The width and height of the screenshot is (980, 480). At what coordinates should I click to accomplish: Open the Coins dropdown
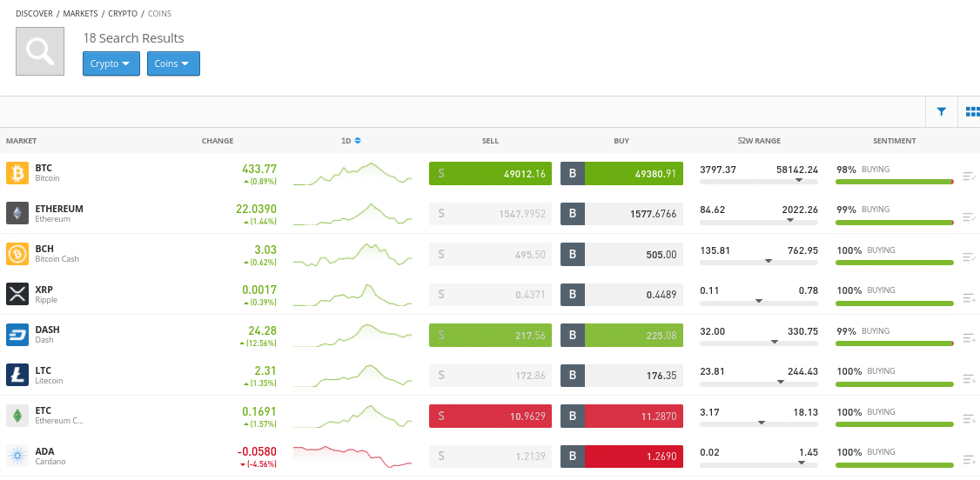point(173,63)
